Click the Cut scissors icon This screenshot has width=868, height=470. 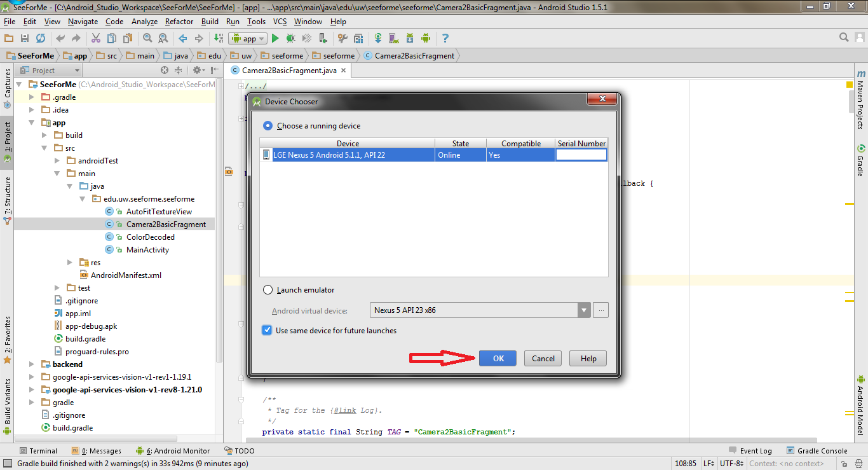click(96, 38)
